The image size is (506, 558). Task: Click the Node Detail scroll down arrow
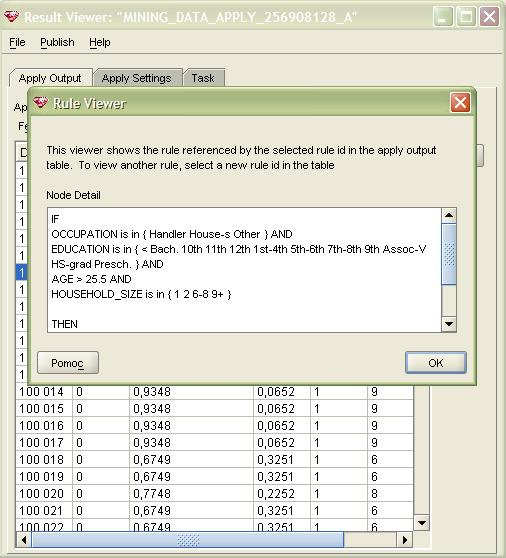(449, 324)
